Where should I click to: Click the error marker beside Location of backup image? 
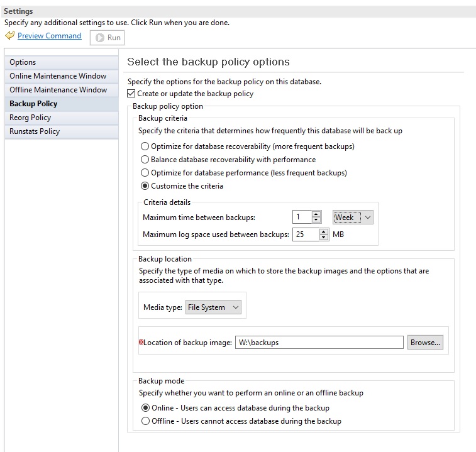pos(141,342)
